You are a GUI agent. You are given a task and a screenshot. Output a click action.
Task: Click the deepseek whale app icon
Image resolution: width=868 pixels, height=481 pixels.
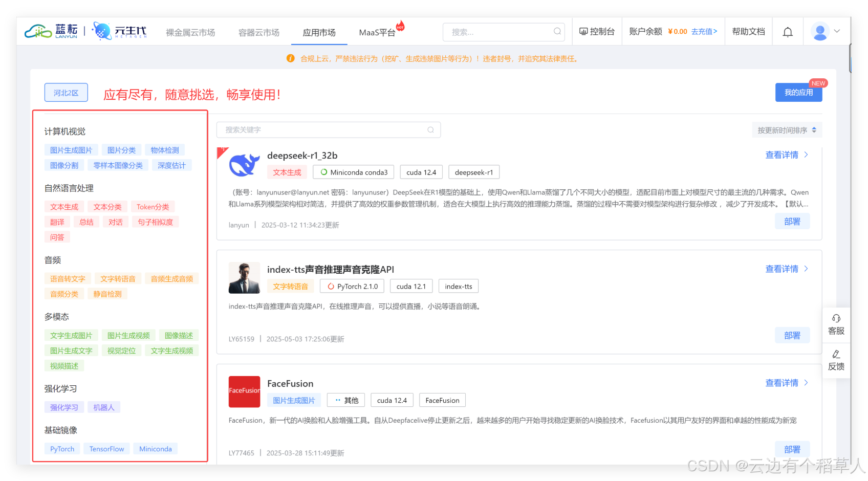tap(244, 165)
